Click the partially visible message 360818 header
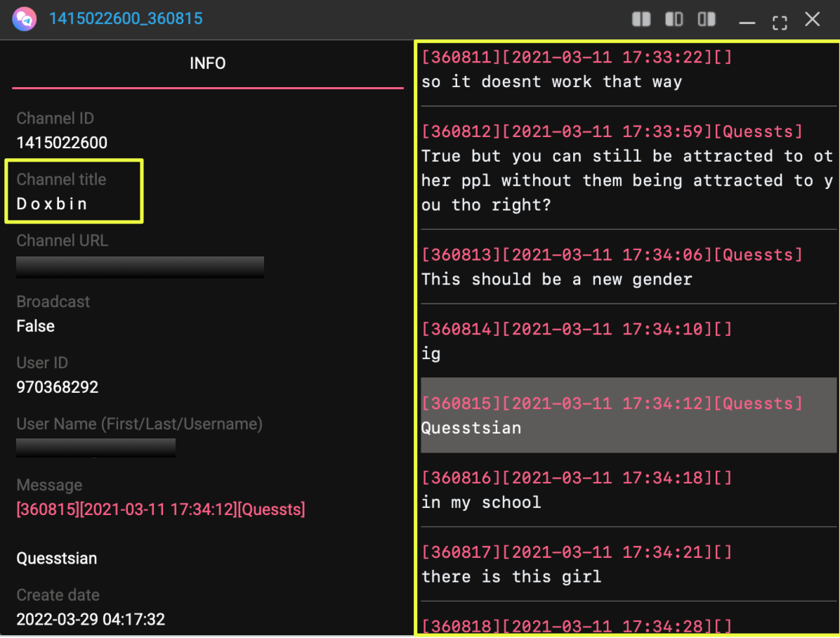The height and width of the screenshot is (638, 840). [x=577, y=625]
